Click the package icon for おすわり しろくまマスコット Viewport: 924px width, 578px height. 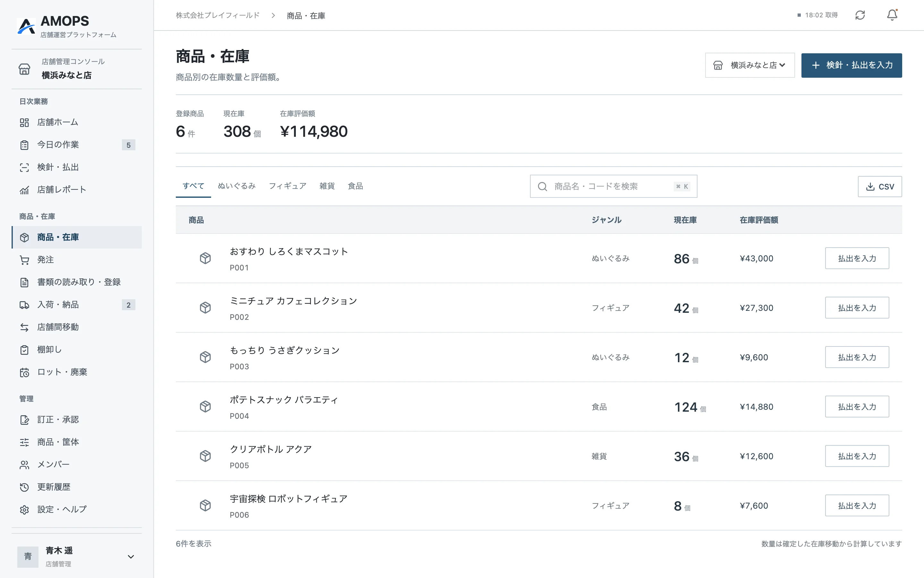(x=205, y=258)
